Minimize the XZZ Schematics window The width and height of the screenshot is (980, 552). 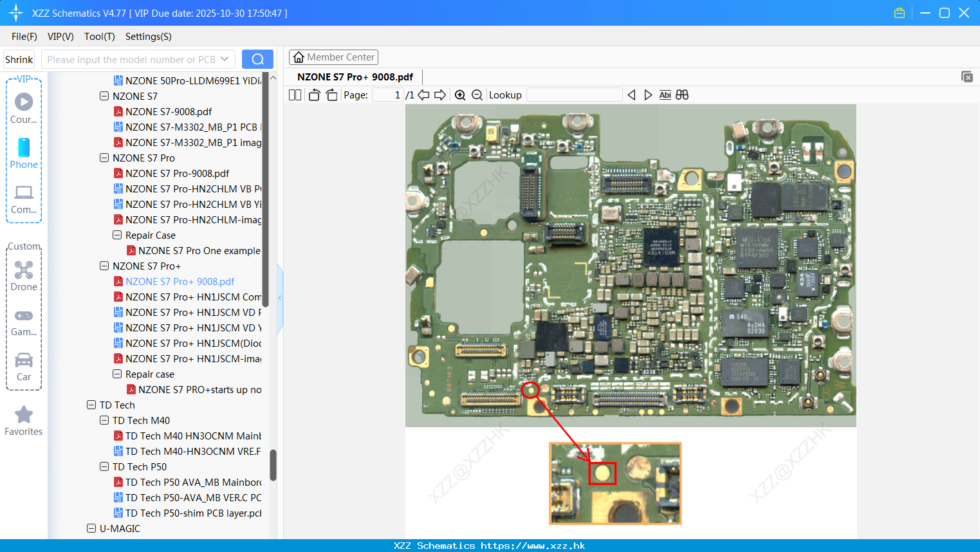tap(925, 13)
